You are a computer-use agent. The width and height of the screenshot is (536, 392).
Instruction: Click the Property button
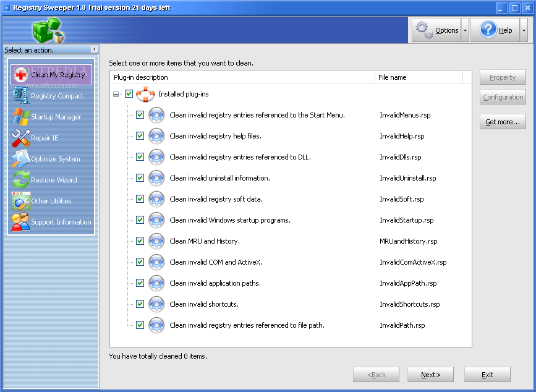pos(503,77)
